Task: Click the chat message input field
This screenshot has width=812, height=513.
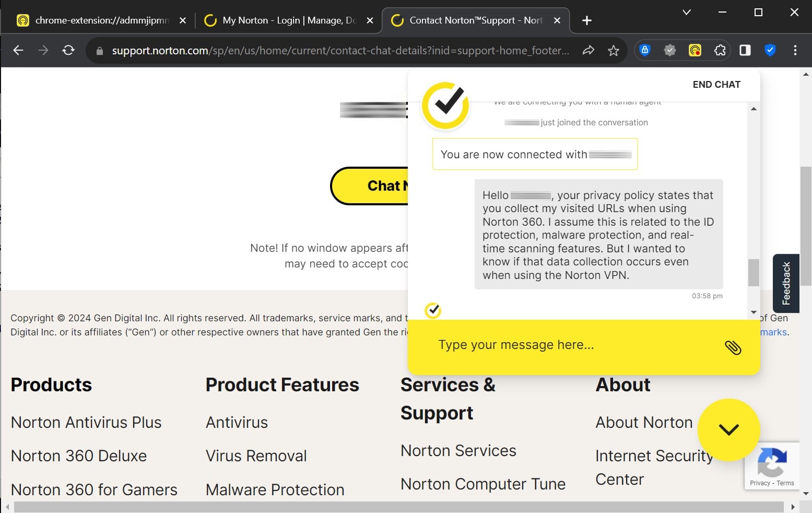Action: coord(574,345)
